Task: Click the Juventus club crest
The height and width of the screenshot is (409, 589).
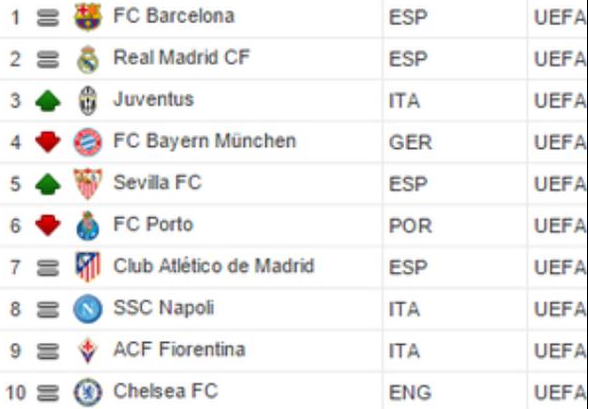Action: click(88, 101)
